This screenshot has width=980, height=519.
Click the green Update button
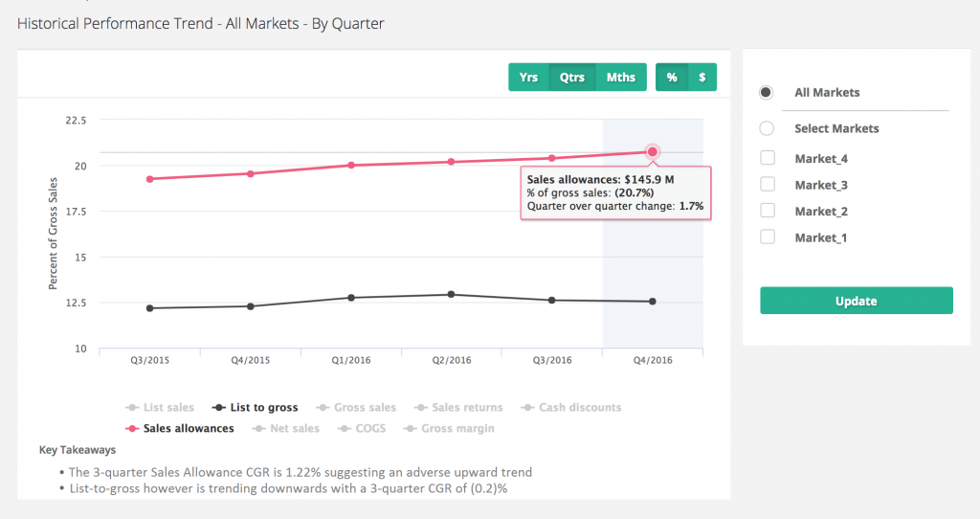coord(856,301)
